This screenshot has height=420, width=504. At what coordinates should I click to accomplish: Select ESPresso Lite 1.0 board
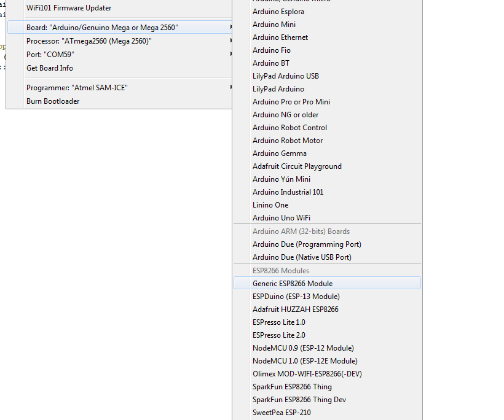327,322
